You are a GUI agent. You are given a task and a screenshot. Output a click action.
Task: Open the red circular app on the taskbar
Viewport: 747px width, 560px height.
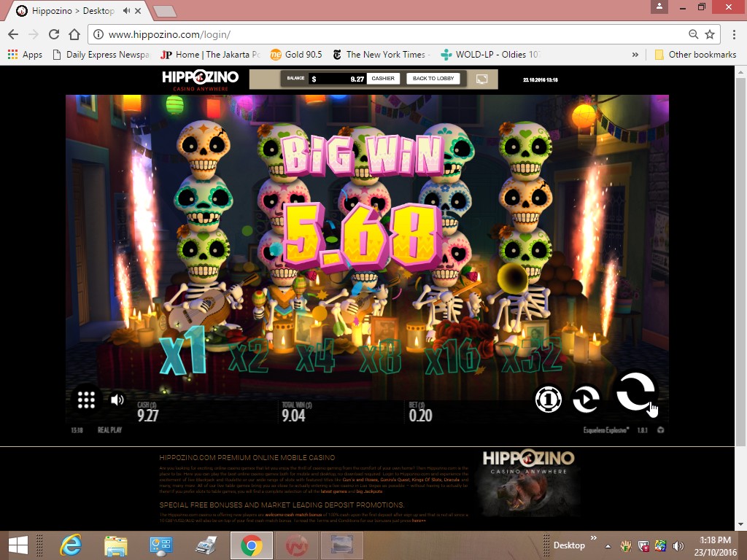pos(296,545)
